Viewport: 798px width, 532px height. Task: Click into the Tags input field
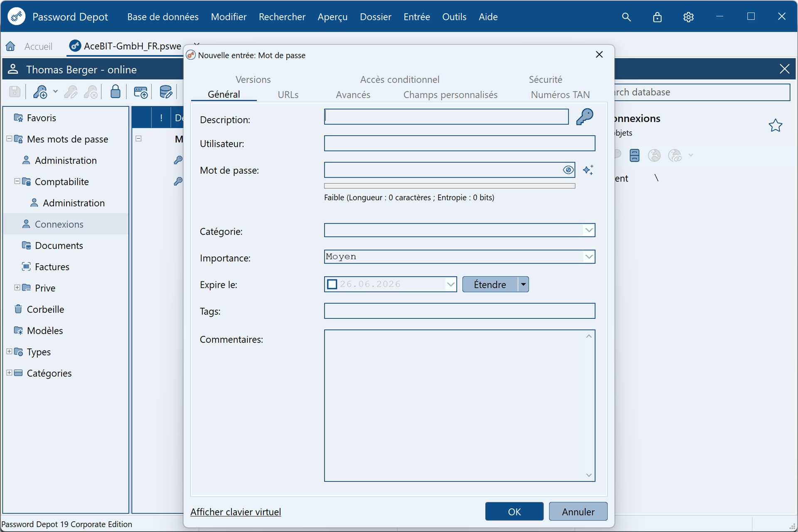click(x=459, y=311)
